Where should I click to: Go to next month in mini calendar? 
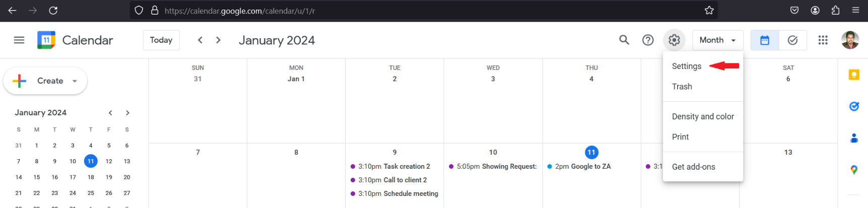[x=127, y=113]
